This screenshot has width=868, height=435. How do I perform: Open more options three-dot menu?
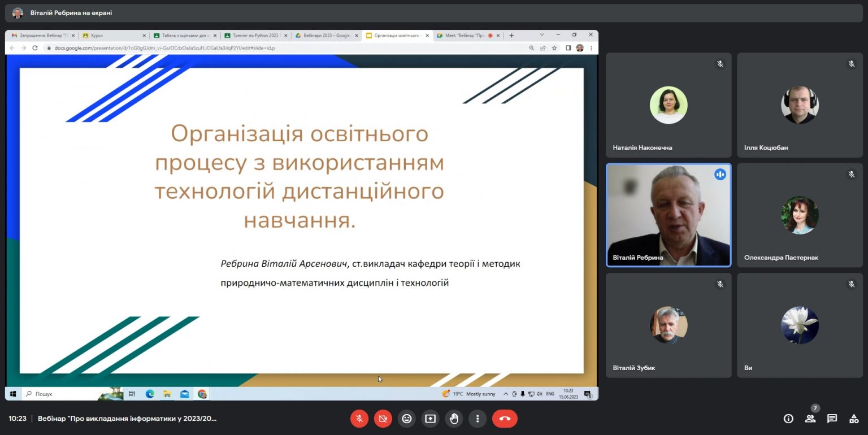478,419
